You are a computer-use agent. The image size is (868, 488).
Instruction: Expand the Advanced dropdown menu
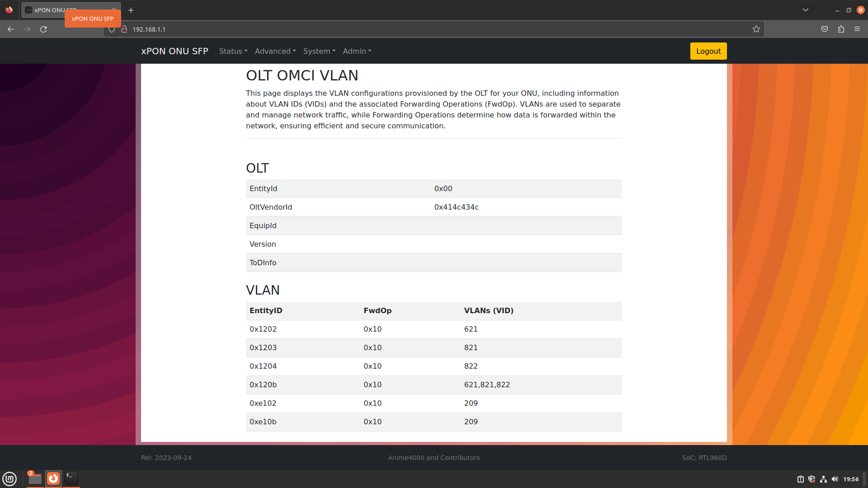click(275, 51)
